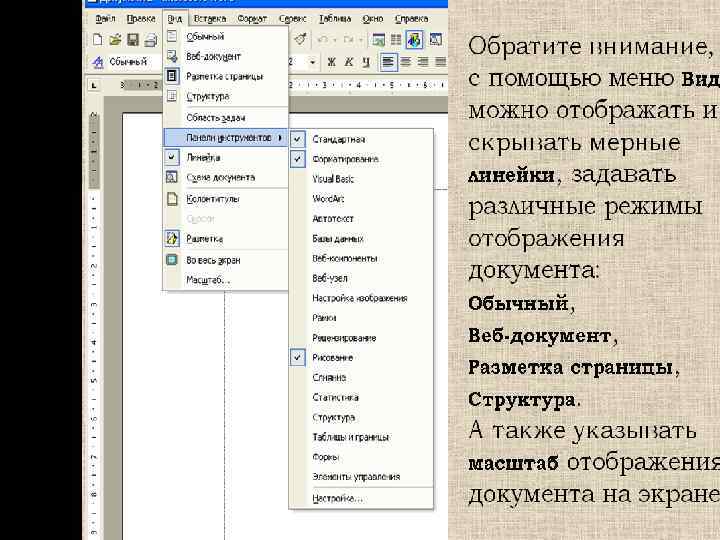Click the Insert Table grid icon
The width and height of the screenshot is (720, 540).
coord(396,40)
